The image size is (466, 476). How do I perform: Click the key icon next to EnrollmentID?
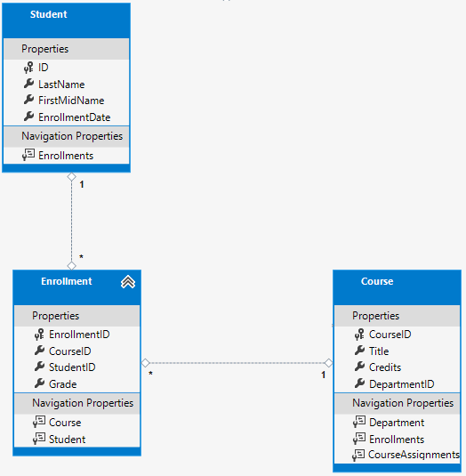[39, 335]
